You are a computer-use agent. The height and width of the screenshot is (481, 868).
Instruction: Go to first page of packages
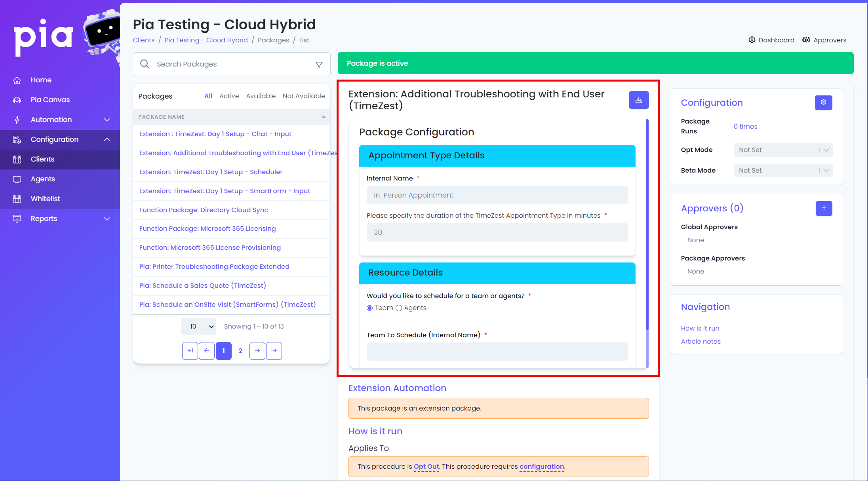coord(190,351)
